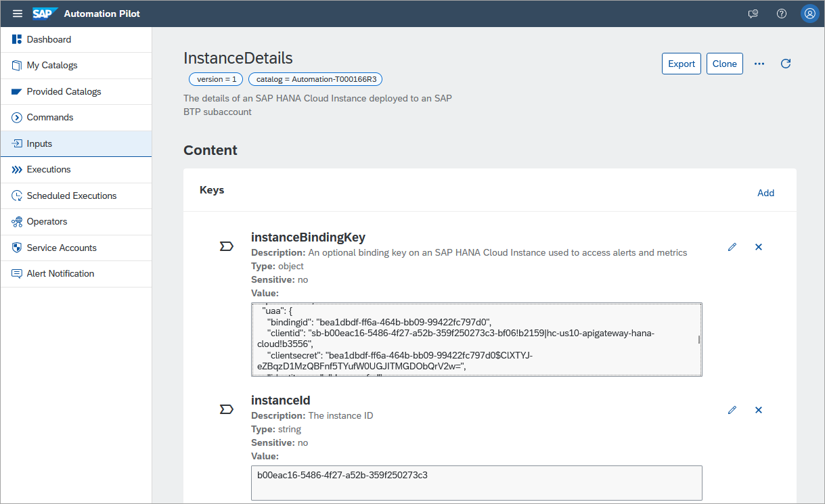
Task: Click the instanceId tag icon
Action: 227,409
